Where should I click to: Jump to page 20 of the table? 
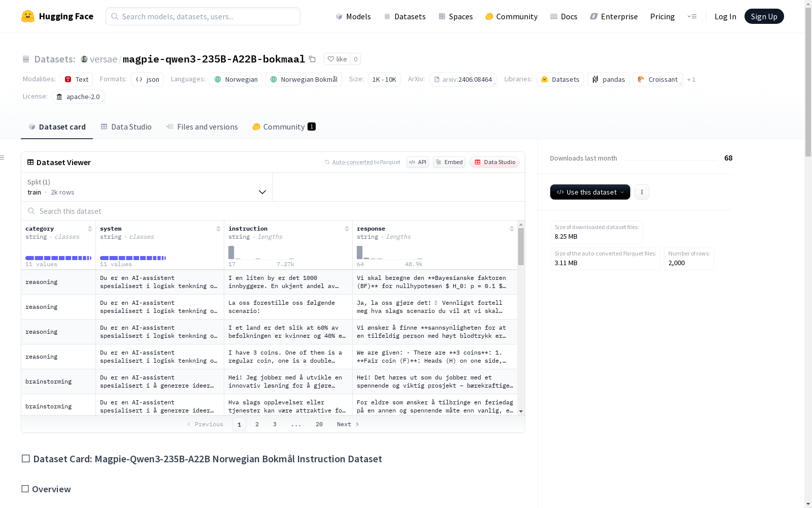pyautogui.click(x=319, y=424)
